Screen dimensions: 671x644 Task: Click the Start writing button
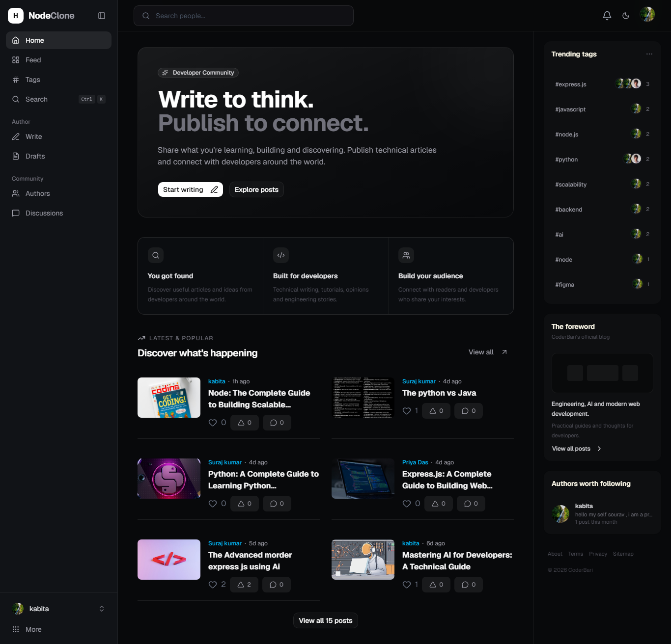coord(191,189)
